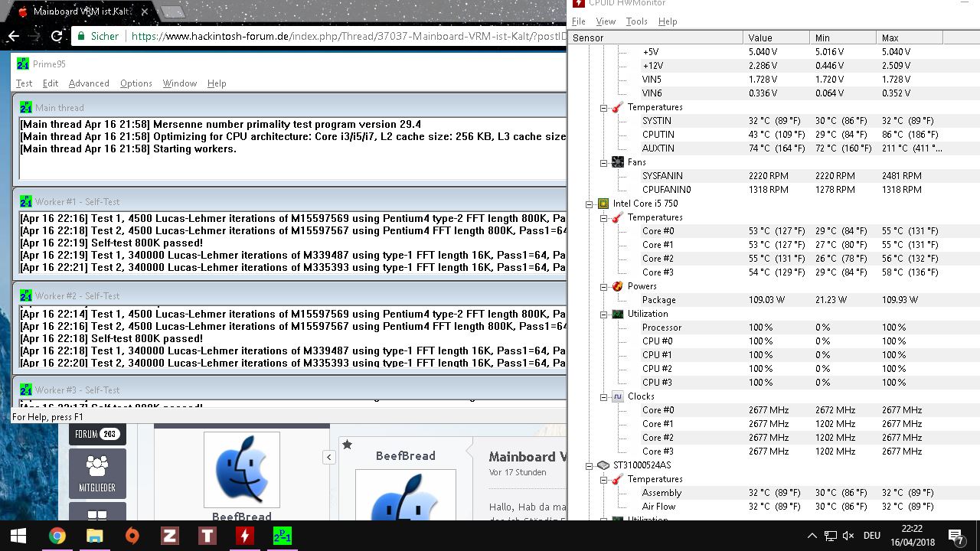Click the Min column header
The width and height of the screenshot is (980, 551).
(x=843, y=37)
